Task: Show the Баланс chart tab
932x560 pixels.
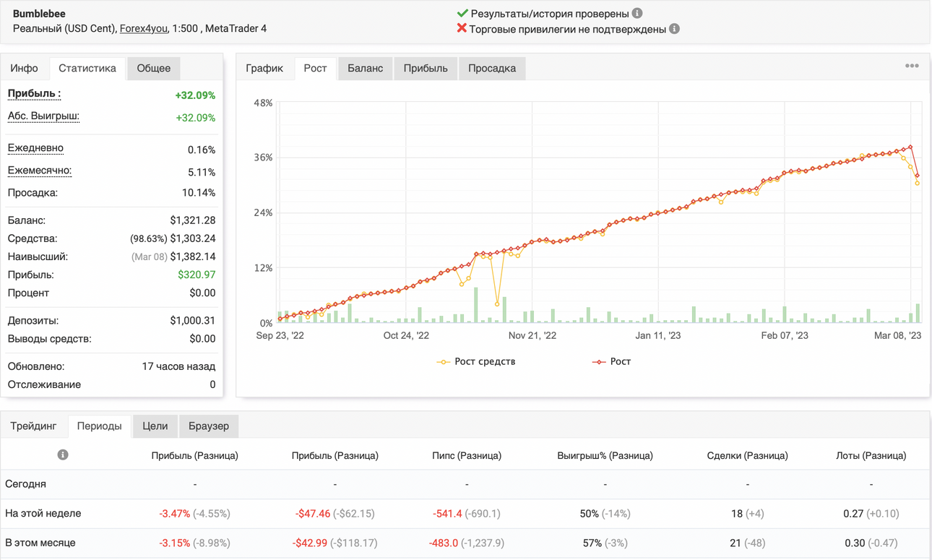Action: point(365,68)
